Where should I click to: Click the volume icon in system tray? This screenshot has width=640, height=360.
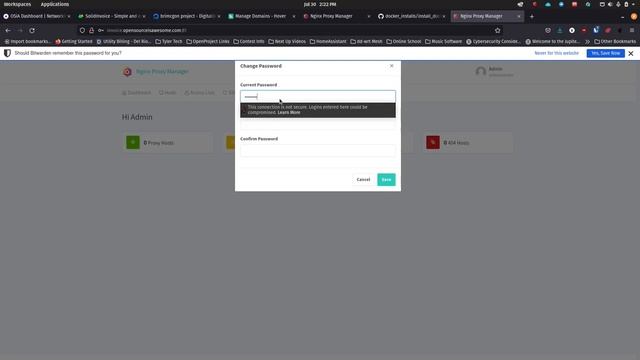point(610,4)
